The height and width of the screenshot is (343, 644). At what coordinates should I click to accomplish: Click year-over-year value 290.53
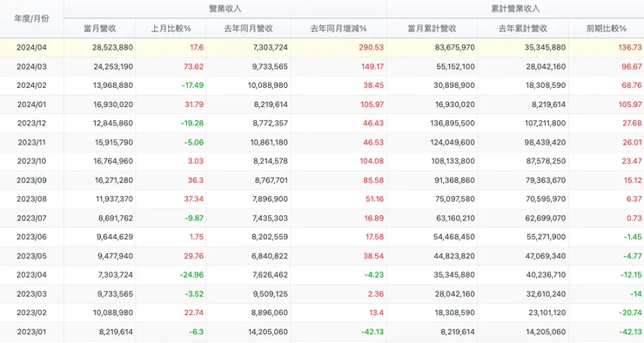tap(372, 47)
